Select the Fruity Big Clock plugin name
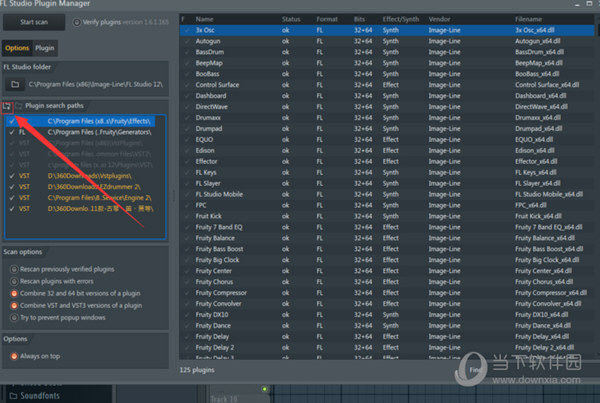Screen dimensions: 600x403 [217, 260]
